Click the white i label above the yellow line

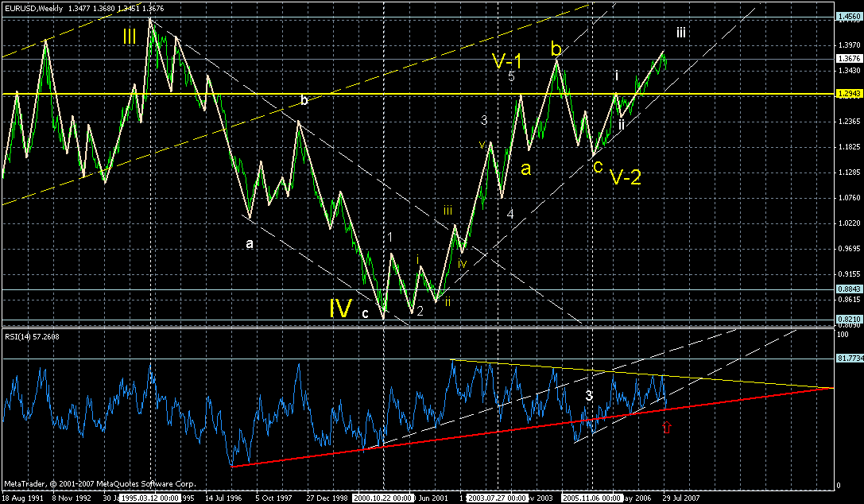point(617,76)
